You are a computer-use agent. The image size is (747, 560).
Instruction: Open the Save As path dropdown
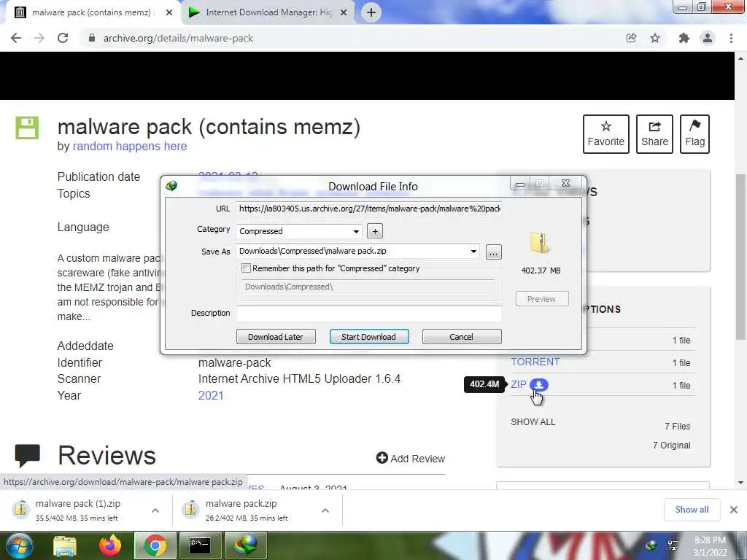[473, 252]
